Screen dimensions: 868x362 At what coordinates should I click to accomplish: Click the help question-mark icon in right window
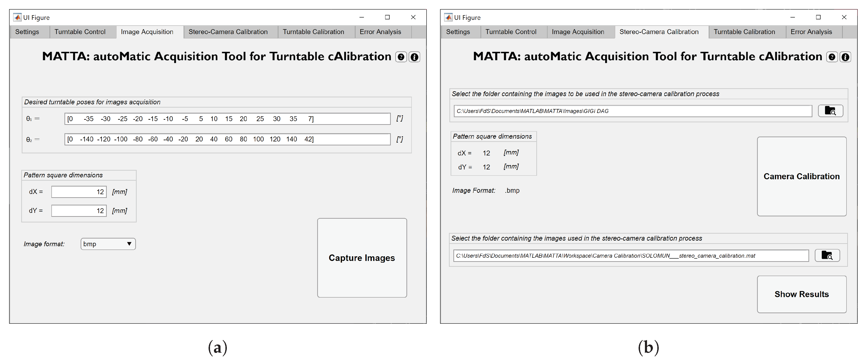click(x=832, y=57)
